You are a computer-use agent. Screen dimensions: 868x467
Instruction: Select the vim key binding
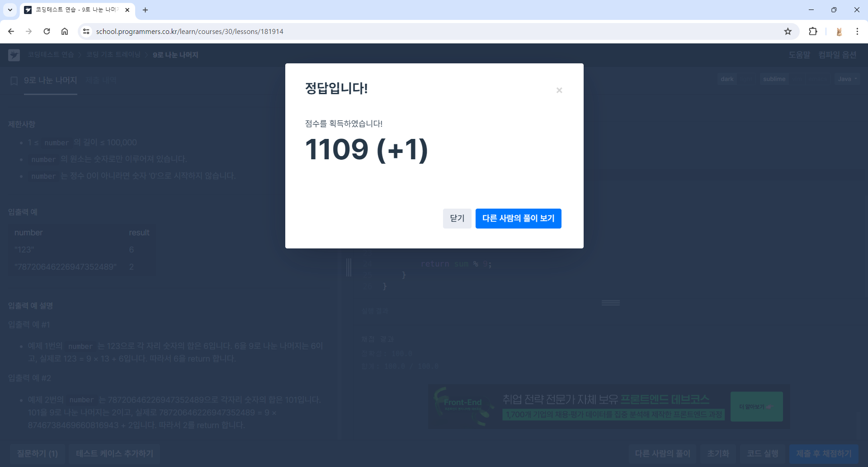797,79
